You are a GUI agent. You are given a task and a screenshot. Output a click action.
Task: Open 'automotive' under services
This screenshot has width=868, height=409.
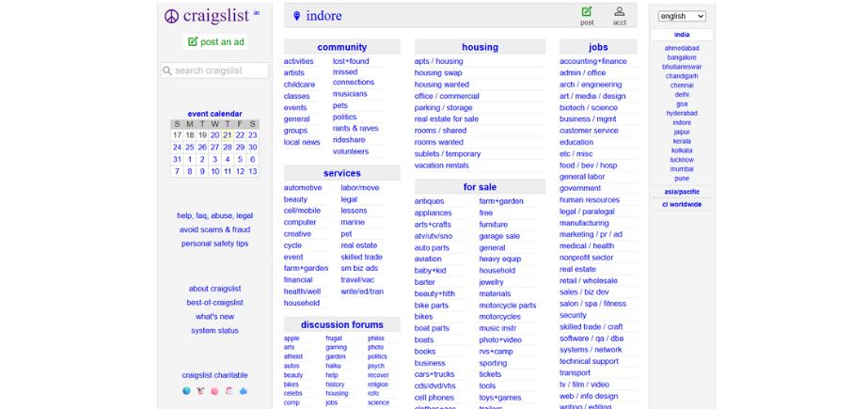tap(303, 188)
